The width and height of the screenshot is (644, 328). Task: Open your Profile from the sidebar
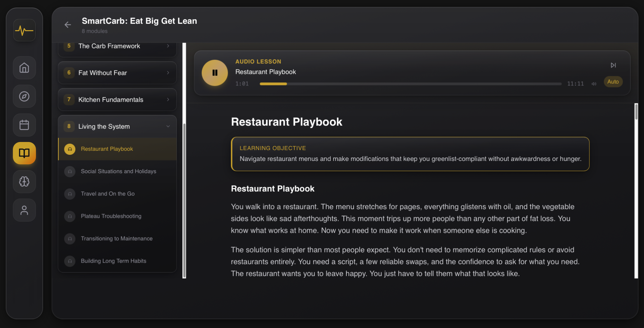tap(24, 210)
